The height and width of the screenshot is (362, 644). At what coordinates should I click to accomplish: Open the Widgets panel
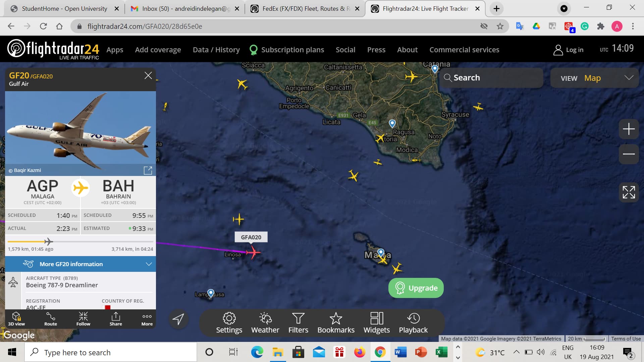coord(377,322)
